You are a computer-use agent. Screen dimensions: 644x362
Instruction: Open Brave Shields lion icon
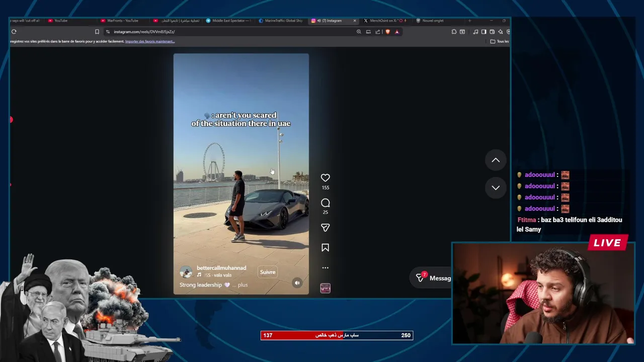(x=387, y=32)
